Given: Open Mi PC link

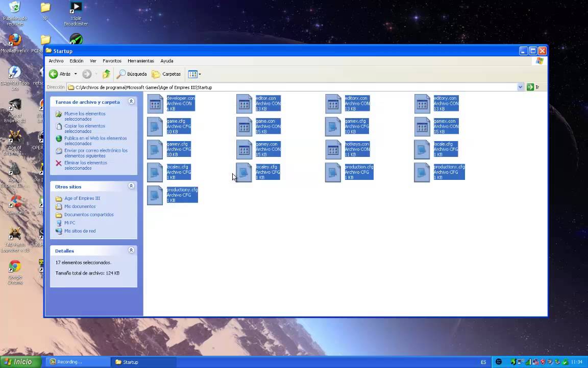Looking at the screenshot, I should point(70,223).
